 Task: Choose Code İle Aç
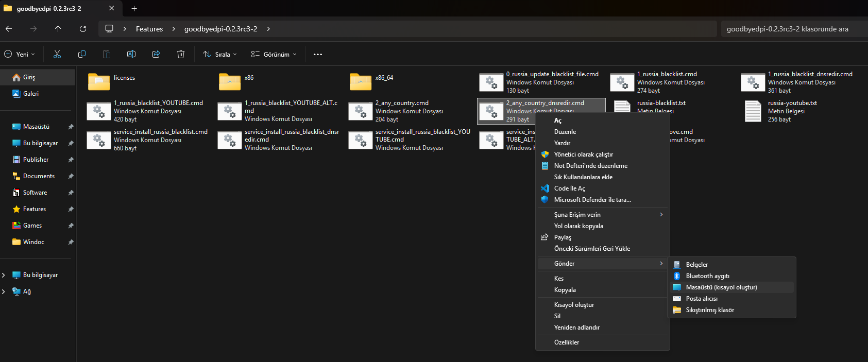(603, 188)
